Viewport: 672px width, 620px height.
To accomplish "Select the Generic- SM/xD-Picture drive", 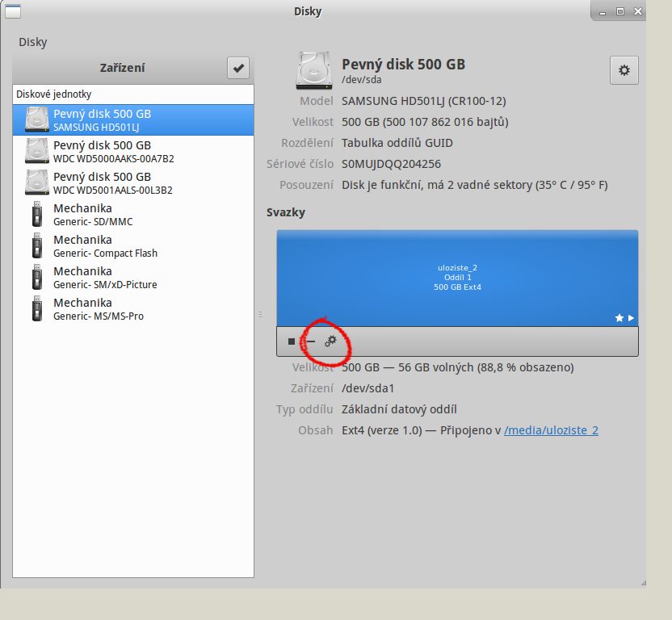I will (133, 277).
